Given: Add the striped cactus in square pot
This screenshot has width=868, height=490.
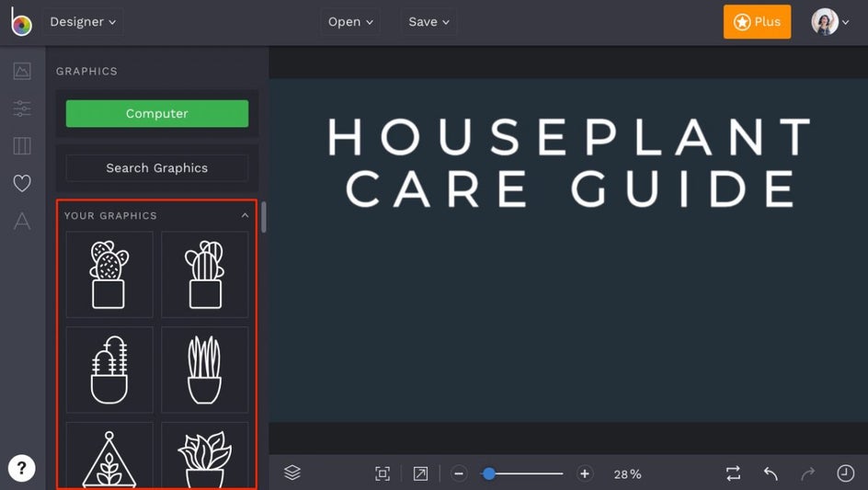Looking at the screenshot, I should [x=205, y=275].
